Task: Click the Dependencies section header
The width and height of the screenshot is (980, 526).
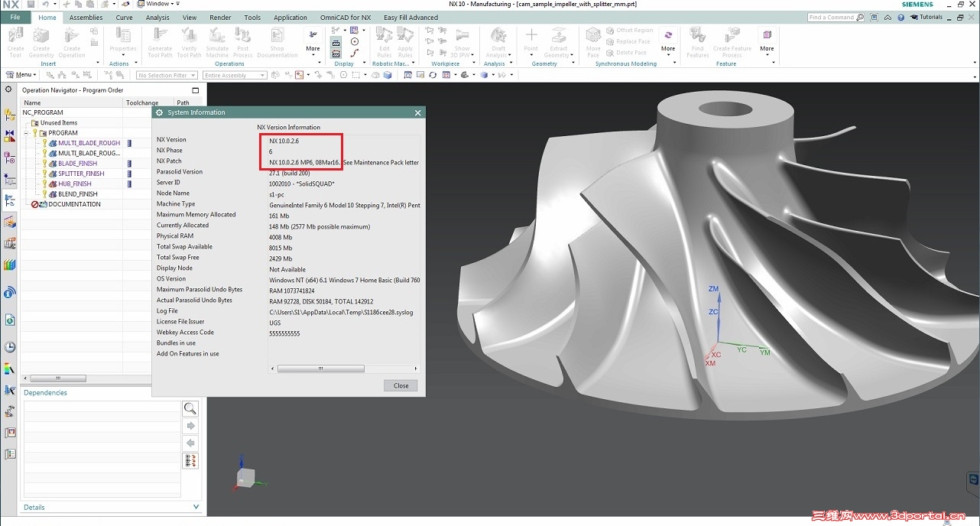Action: (45, 393)
